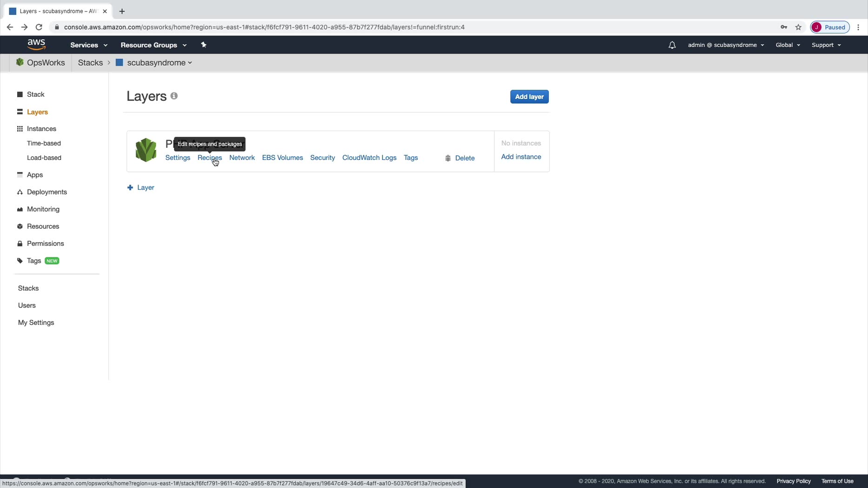Open the notifications bell
Screen dimensions: 868x488
click(672, 45)
